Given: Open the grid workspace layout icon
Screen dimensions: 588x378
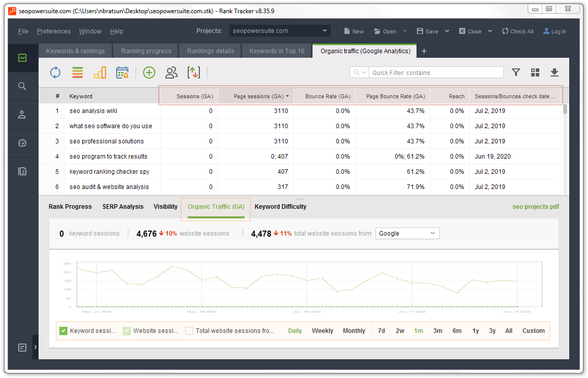Looking at the screenshot, I should click(535, 72).
